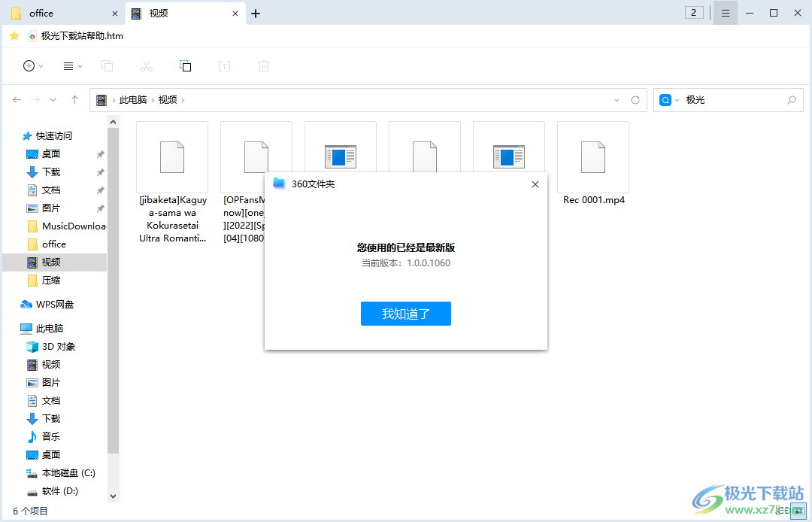
Task: Select the Kaguya-sama video file
Action: click(172, 182)
